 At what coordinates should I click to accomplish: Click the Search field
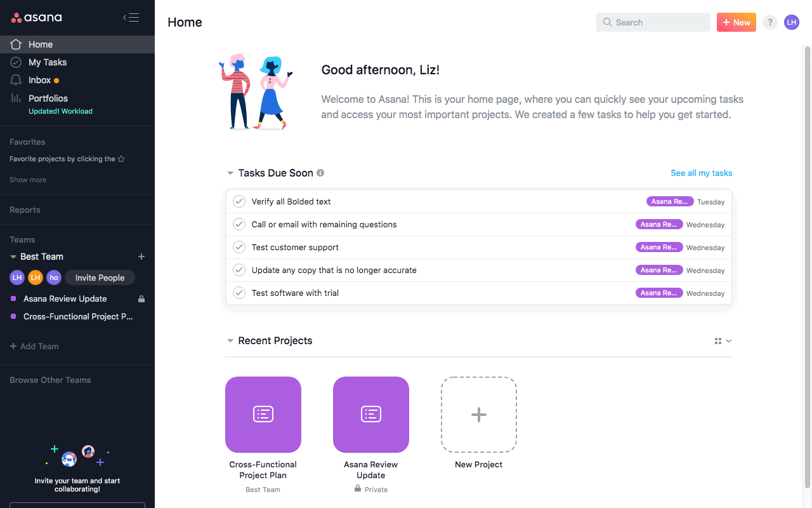coord(653,22)
